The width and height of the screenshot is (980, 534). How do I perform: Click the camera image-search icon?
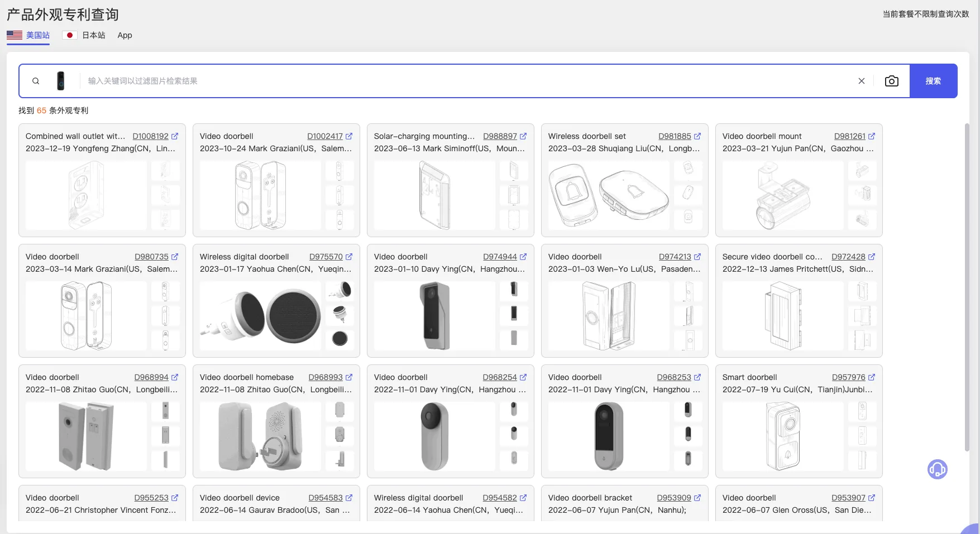(892, 81)
